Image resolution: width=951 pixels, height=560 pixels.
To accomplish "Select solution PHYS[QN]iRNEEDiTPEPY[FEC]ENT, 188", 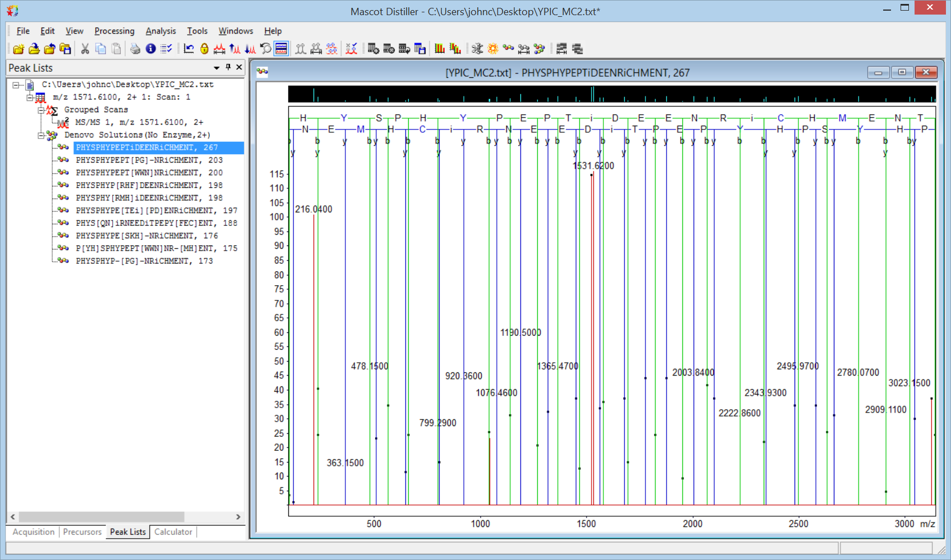I will 156,223.
